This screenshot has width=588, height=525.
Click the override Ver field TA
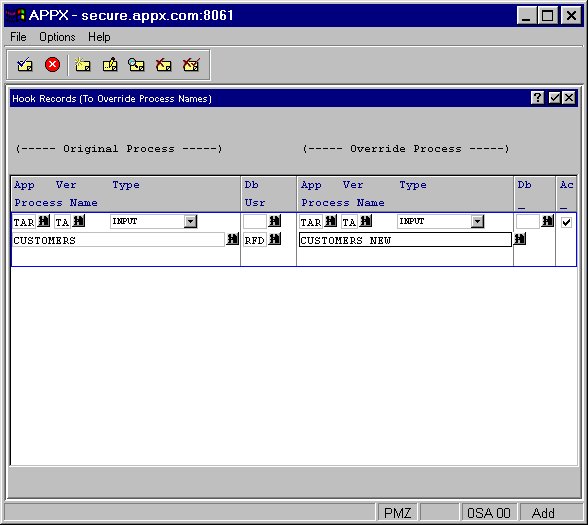349,222
